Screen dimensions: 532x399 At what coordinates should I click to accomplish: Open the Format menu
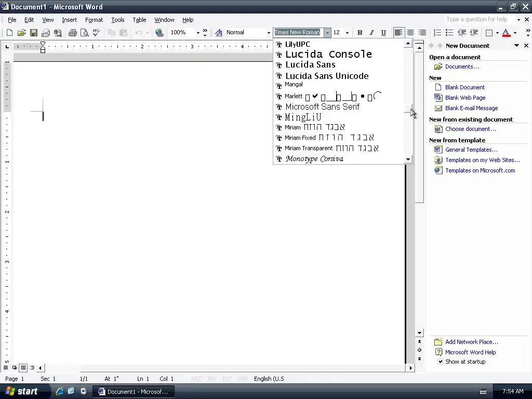click(94, 20)
